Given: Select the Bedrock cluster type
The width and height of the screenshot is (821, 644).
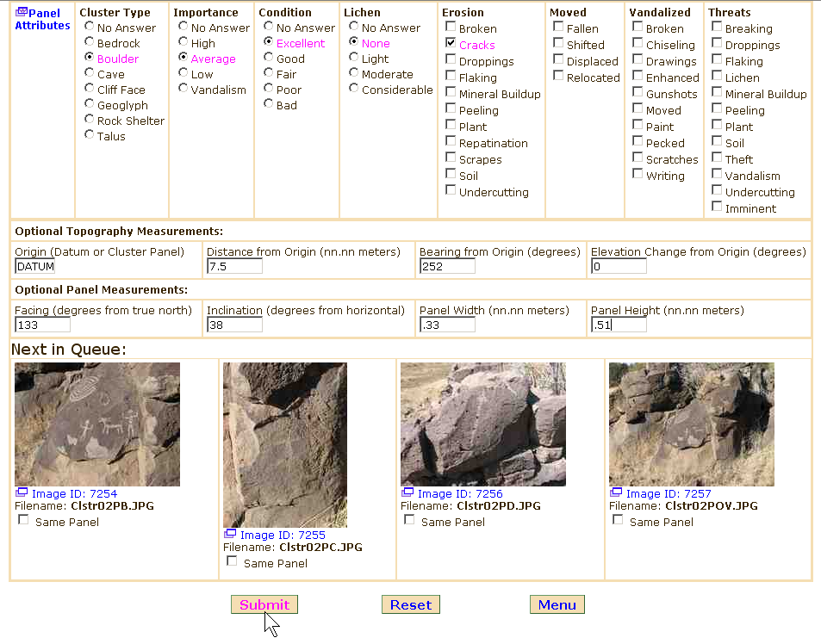Looking at the screenshot, I should click(x=90, y=43).
